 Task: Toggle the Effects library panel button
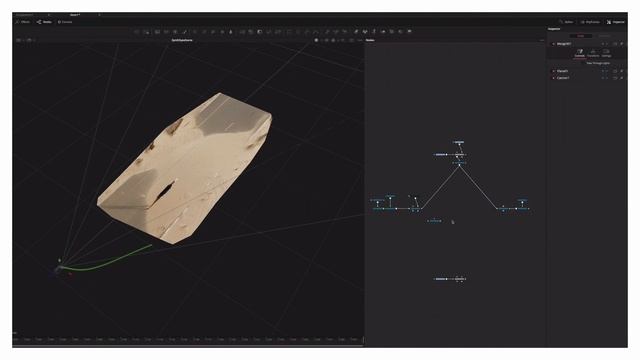tap(23, 22)
